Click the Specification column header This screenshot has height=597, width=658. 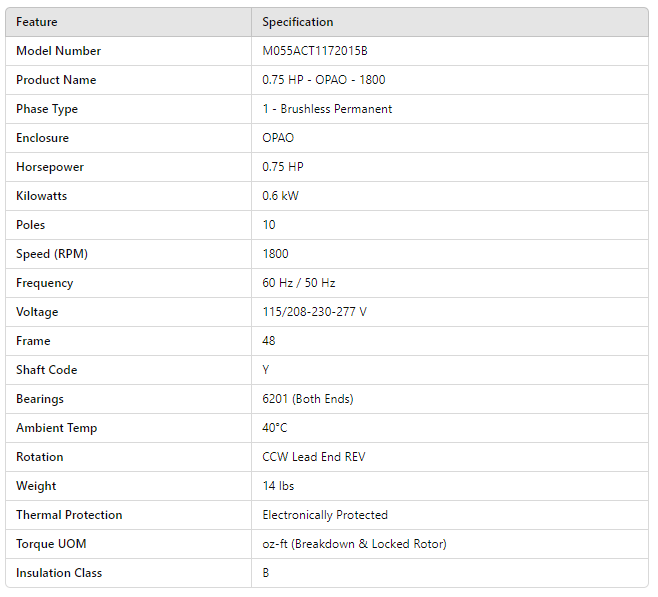[x=298, y=22]
